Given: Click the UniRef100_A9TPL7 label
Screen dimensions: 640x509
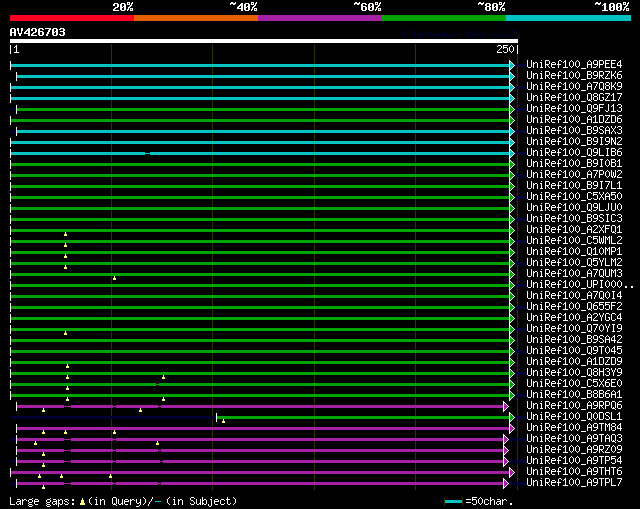Looking at the screenshot, I should (x=572, y=483).
